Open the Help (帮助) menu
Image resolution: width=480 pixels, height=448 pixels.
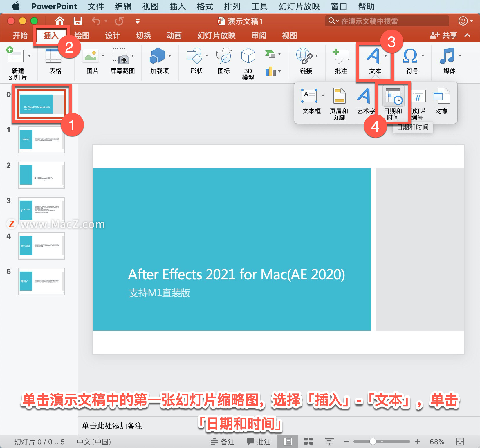[366, 6]
